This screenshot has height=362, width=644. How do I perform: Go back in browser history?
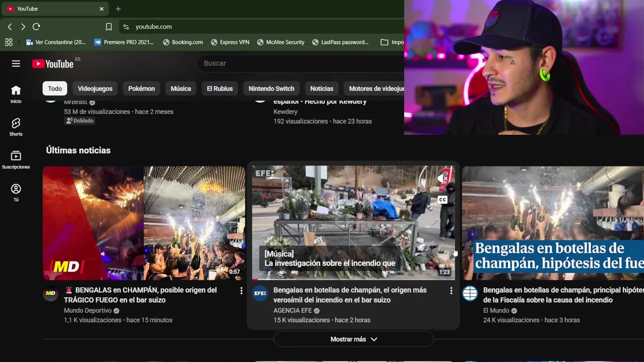point(10,27)
